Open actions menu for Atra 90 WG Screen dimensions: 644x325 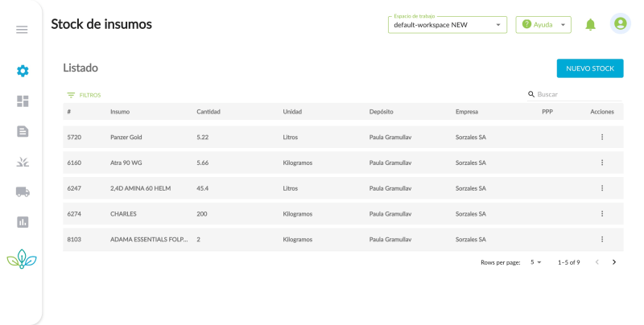coord(602,162)
